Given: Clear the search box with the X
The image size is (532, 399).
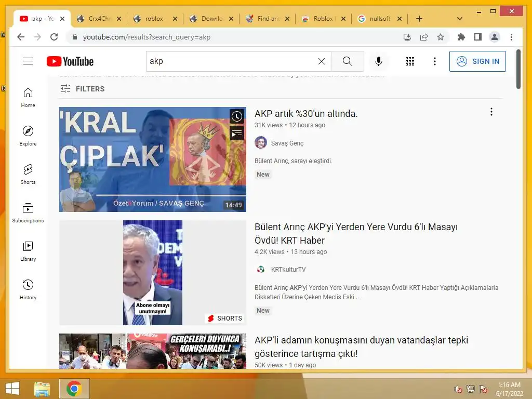Looking at the screenshot, I should pos(321,61).
